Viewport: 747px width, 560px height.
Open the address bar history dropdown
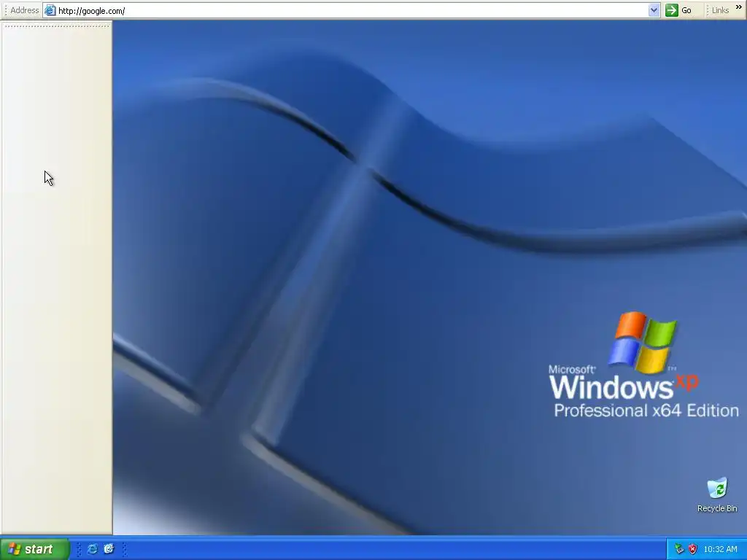click(x=654, y=10)
